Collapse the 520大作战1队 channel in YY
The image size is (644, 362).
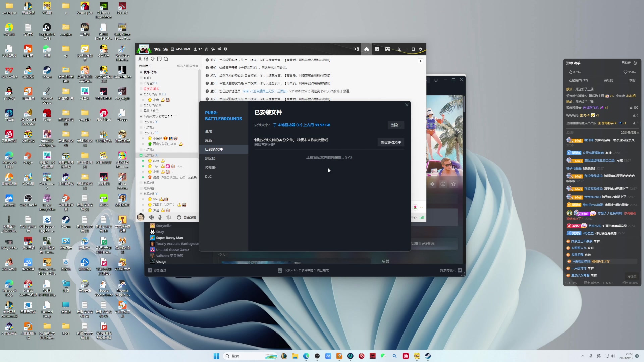pos(141,94)
